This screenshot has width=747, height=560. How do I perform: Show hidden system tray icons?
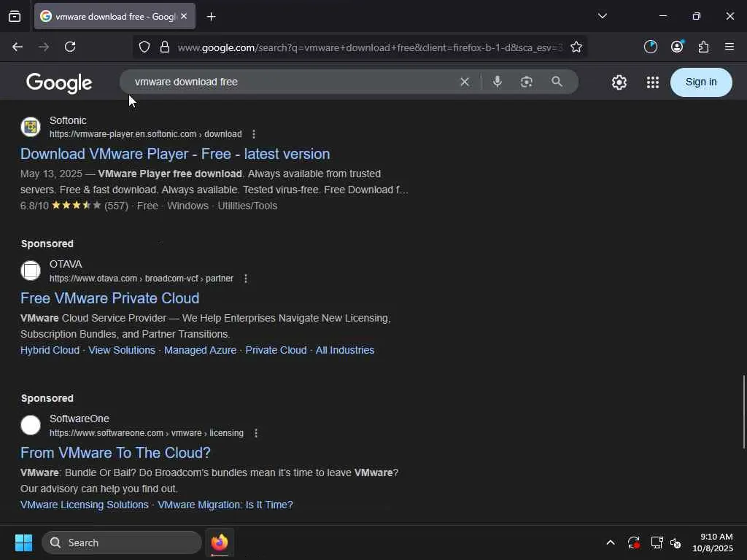tap(611, 542)
